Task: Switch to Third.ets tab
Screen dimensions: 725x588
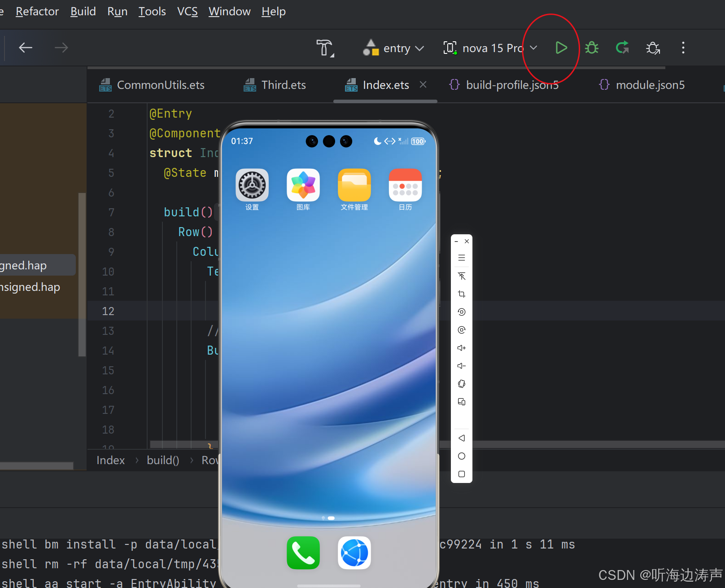Action: pyautogui.click(x=275, y=85)
